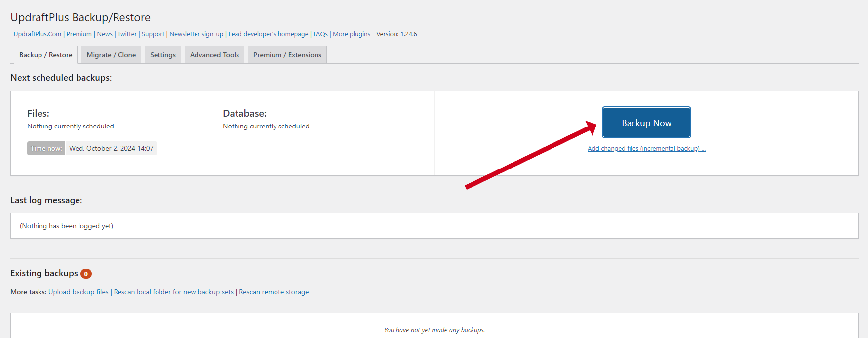The image size is (868, 338).
Task: Visit the News link
Action: pos(105,34)
